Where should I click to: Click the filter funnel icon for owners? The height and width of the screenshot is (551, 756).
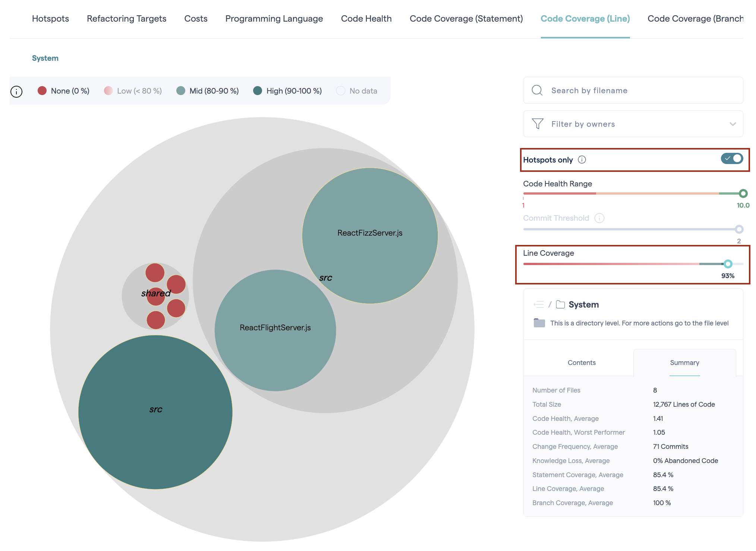tap(538, 123)
